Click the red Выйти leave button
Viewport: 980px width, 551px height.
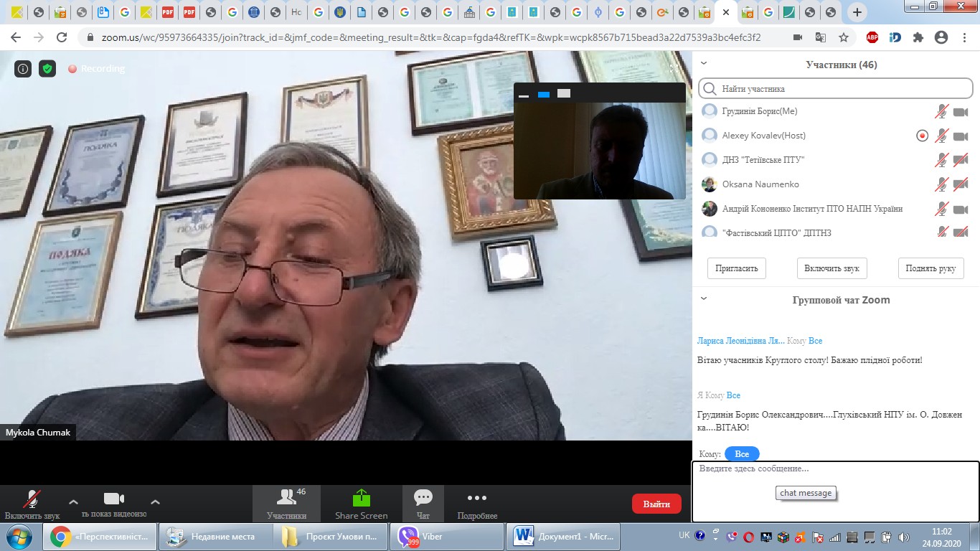click(x=656, y=504)
